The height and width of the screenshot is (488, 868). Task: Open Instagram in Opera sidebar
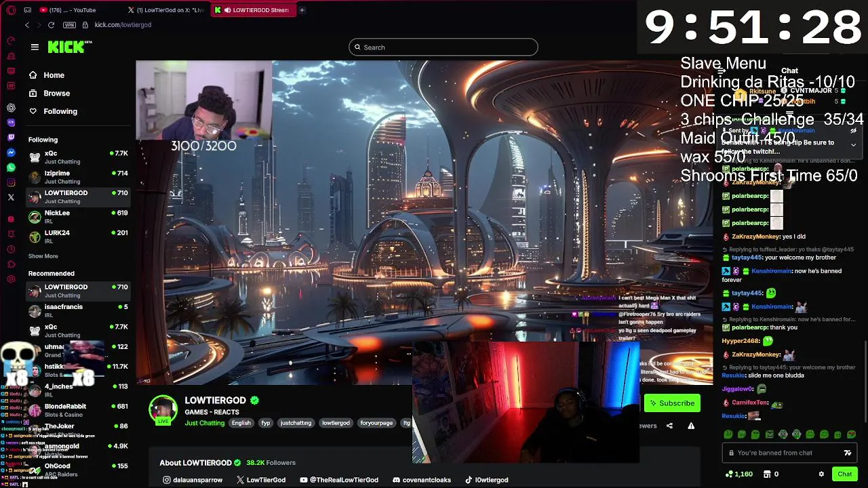point(11,182)
